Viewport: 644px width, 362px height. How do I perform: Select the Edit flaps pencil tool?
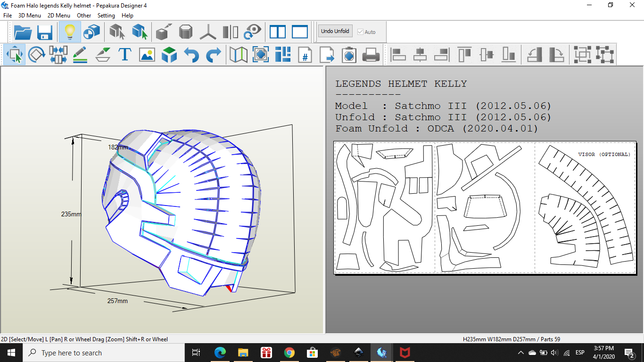coord(80,55)
